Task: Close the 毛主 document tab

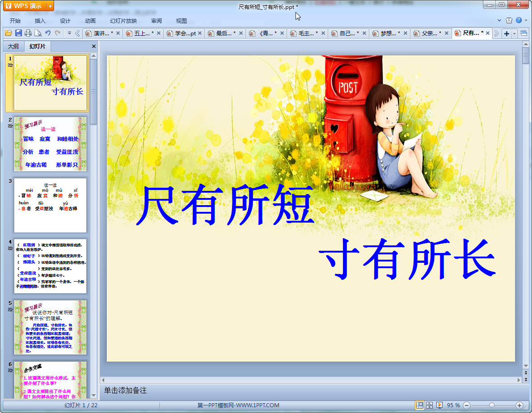Action: pos(323,33)
